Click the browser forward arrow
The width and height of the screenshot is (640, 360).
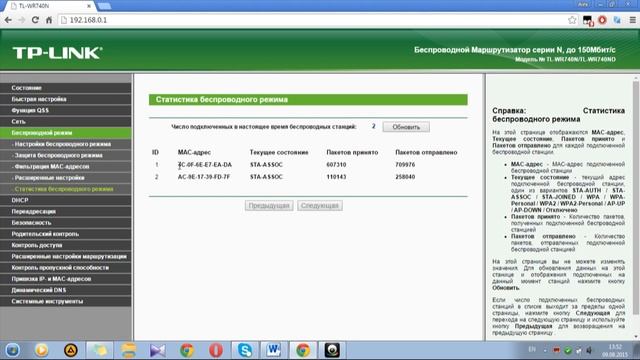coord(22,20)
